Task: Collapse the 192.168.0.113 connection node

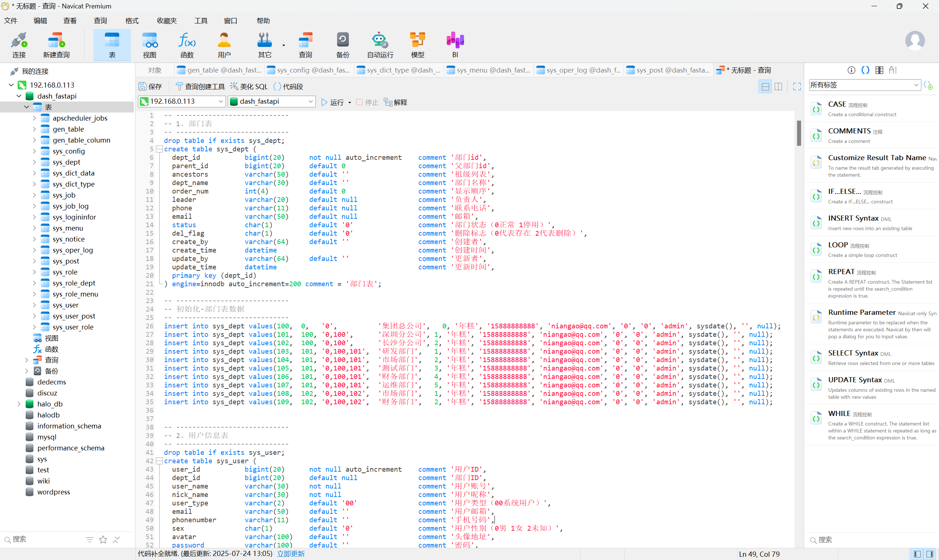Action: click(11, 85)
